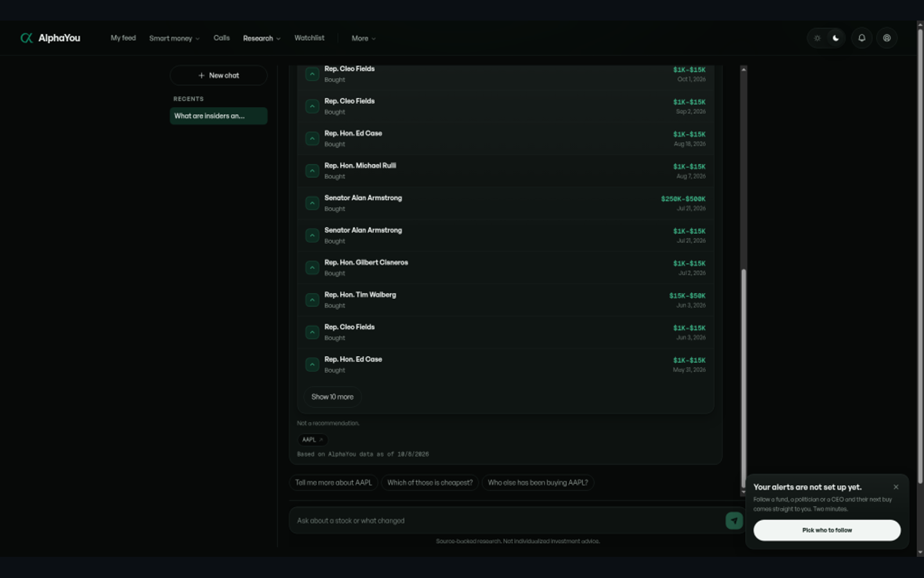The height and width of the screenshot is (578, 924).
Task: Switch to light theme with the sun toggle
Action: pyautogui.click(x=817, y=38)
